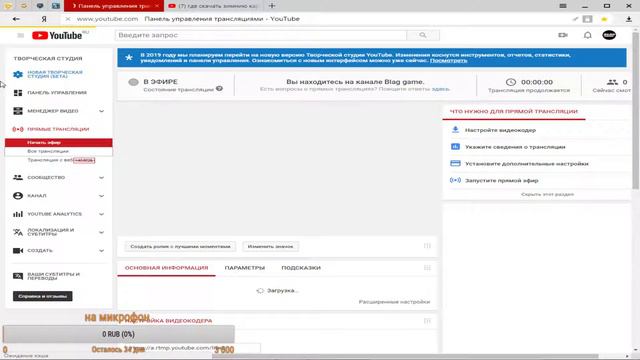Image resolution: width=640 pixels, height=360 pixels.
Task: Click the Скрыть этот раздел link
Action: 547,194
